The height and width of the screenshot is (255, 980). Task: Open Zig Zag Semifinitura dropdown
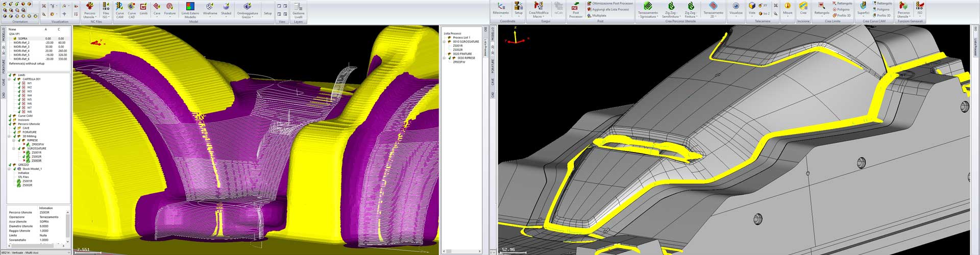click(x=671, y=10)
